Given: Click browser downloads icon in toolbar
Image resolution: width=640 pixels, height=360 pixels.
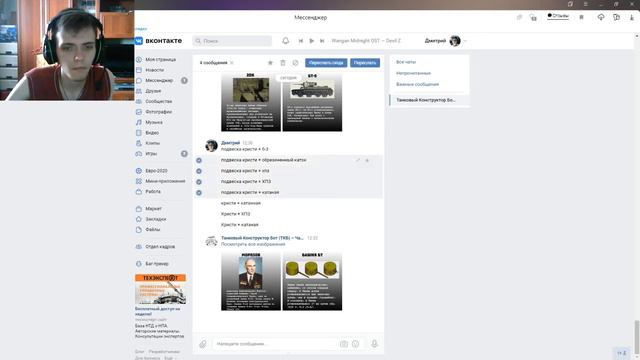Looking at the screenshot, I should (x=631, y=17).
